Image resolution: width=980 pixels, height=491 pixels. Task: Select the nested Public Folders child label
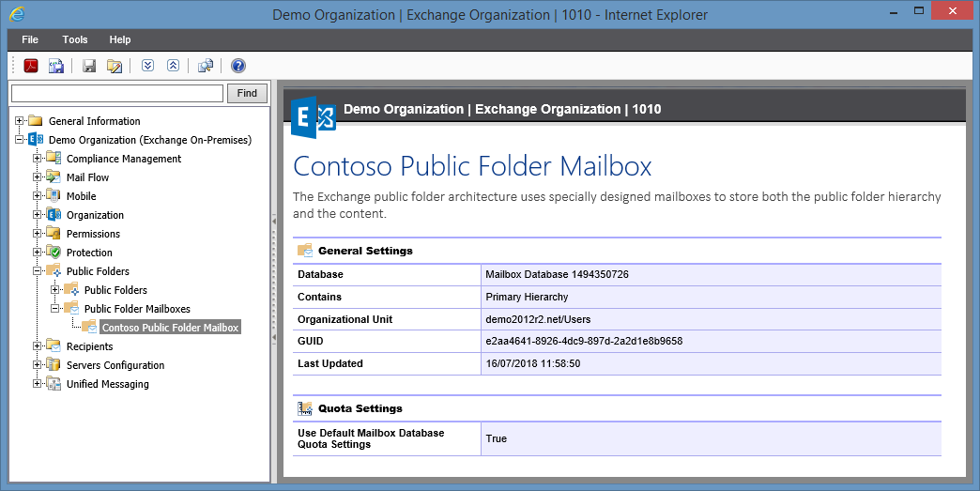tap(115, 290)
